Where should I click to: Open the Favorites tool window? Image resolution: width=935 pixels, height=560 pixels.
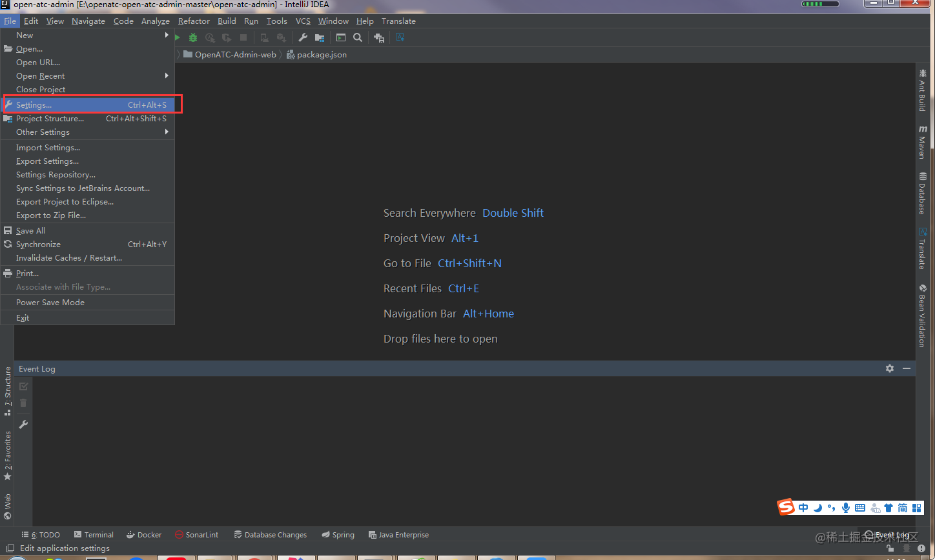[x=8, y=456]
